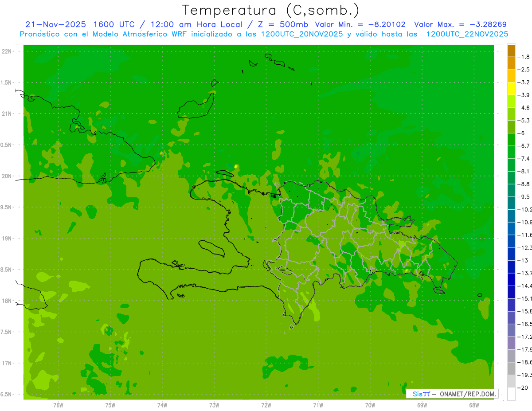The height and width of the screenshot is (411, 532).
Task: Pick the deep blue swatch between -13.7 and -14.4
Action: click(x=511, y=279)
